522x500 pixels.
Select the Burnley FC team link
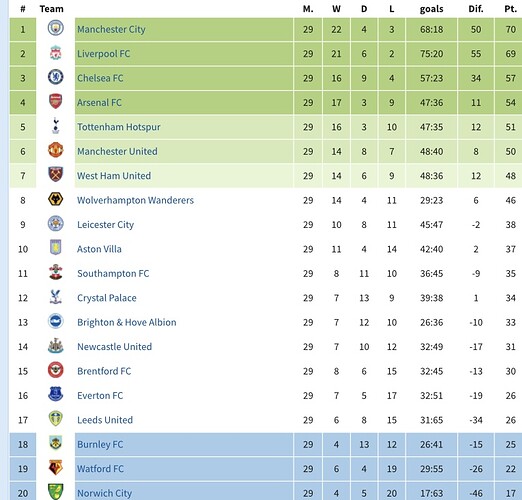(x=100, y=444)
